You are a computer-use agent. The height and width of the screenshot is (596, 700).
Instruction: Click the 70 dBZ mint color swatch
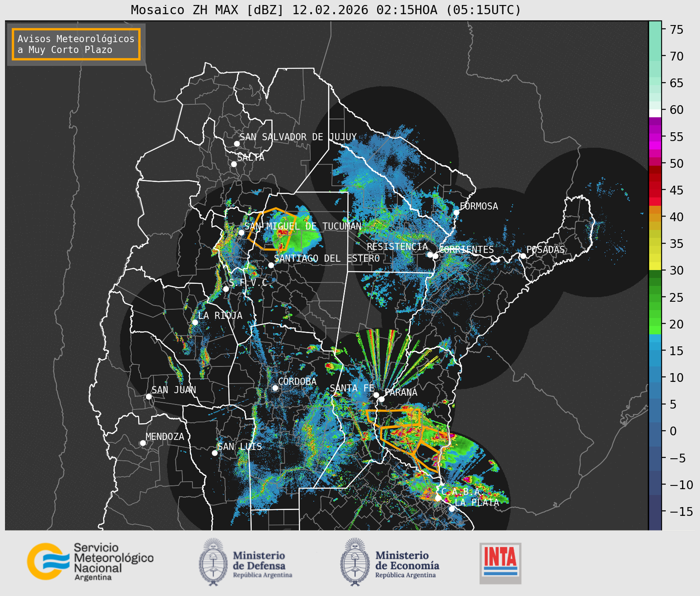[x=655, y=57]
